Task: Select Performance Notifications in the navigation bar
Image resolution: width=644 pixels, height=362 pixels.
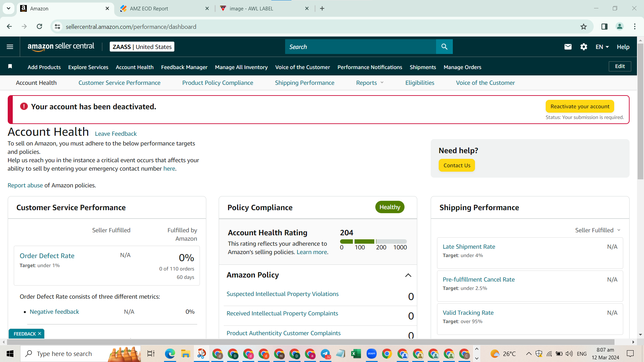Action: 370,67
